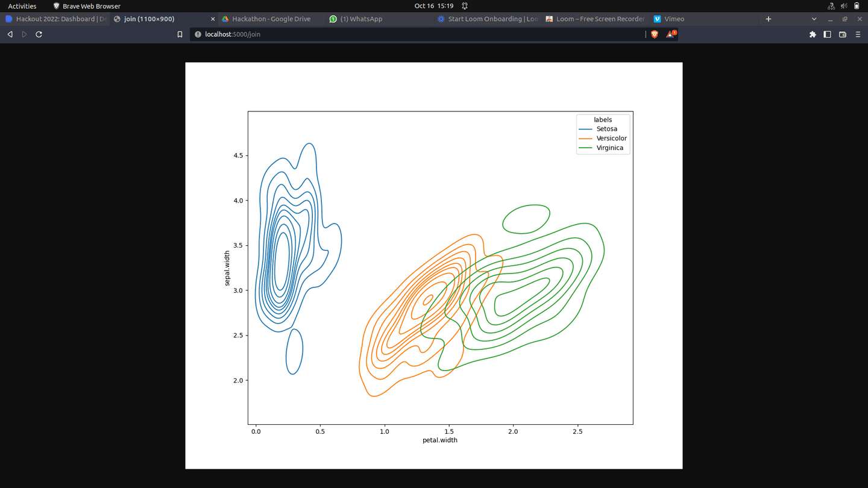
Task: Open the Loom Free Screen Recorder tab
Action: click(x=596, y=19)
